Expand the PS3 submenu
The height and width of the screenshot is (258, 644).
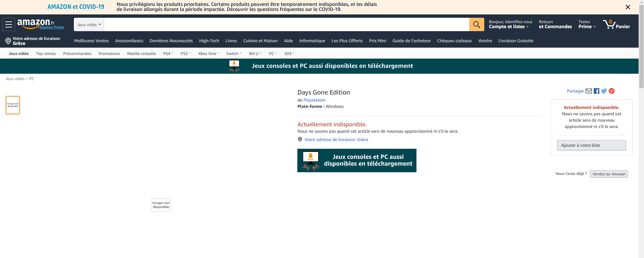186,54
